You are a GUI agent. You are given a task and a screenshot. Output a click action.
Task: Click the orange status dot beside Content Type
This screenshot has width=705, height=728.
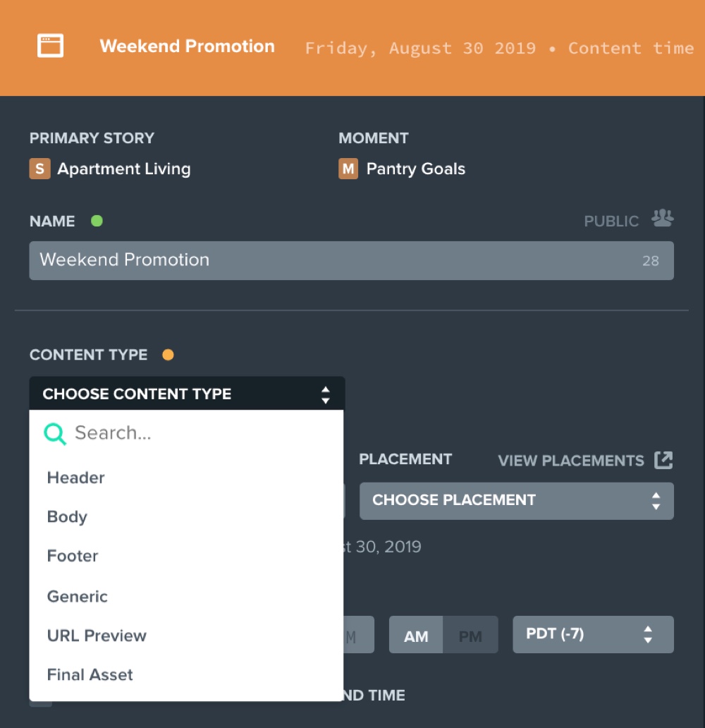coord(168,355)
